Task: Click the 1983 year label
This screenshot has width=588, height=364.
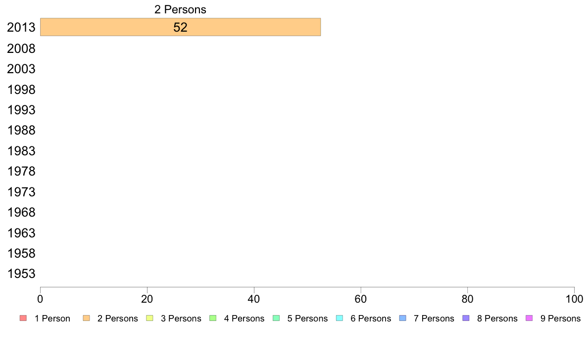Action: (x=21, y=151)
